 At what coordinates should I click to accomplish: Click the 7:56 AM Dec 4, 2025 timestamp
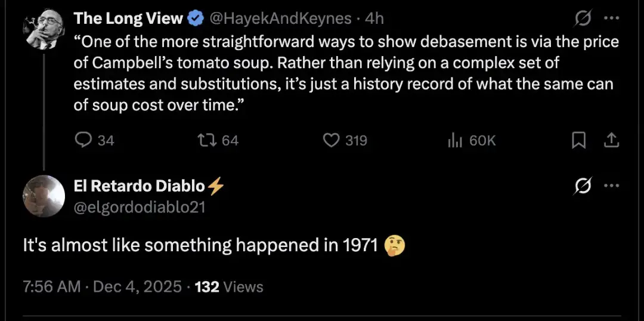pyautogui.click(x=101, y=286)
